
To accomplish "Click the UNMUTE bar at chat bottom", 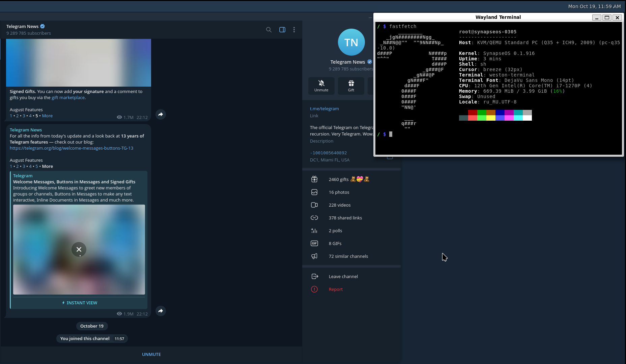I will pyautogui.click(x=151, y=354).
